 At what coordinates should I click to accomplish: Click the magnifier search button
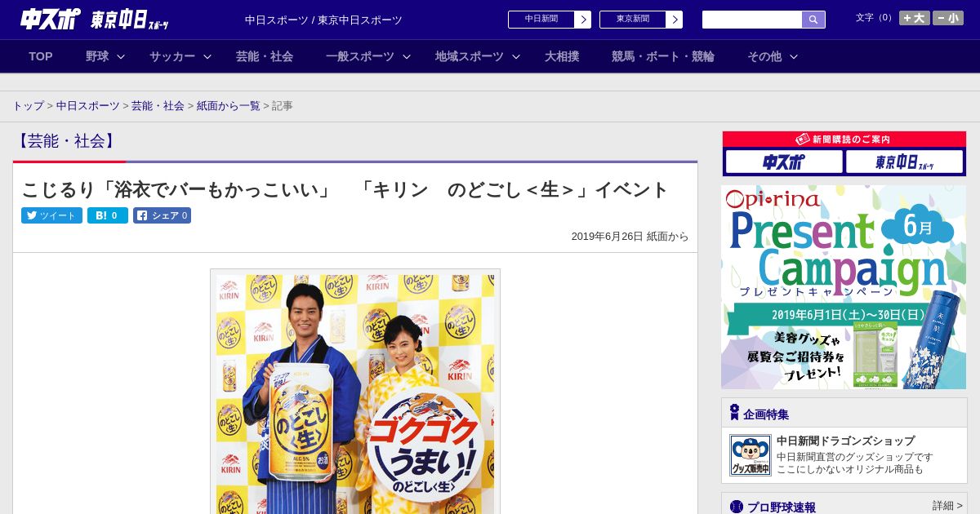pyautogui.click(x=813, y=20)
